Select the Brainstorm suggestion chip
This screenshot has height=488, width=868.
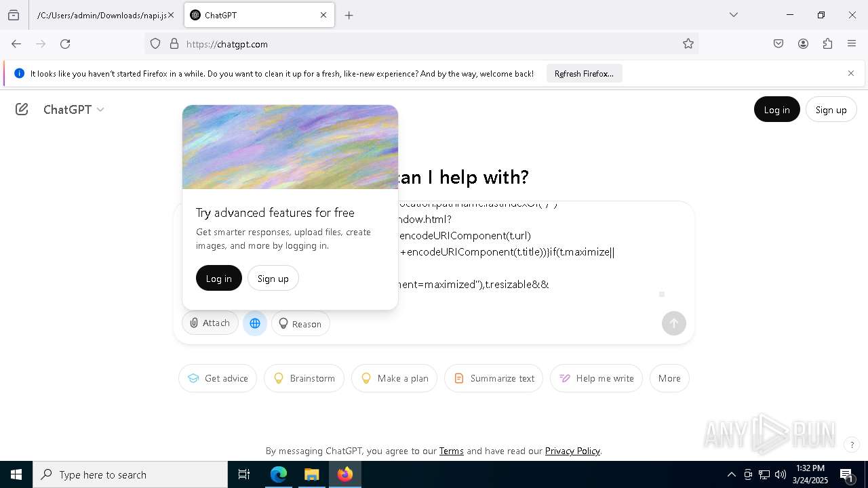[x=304, y=378]
